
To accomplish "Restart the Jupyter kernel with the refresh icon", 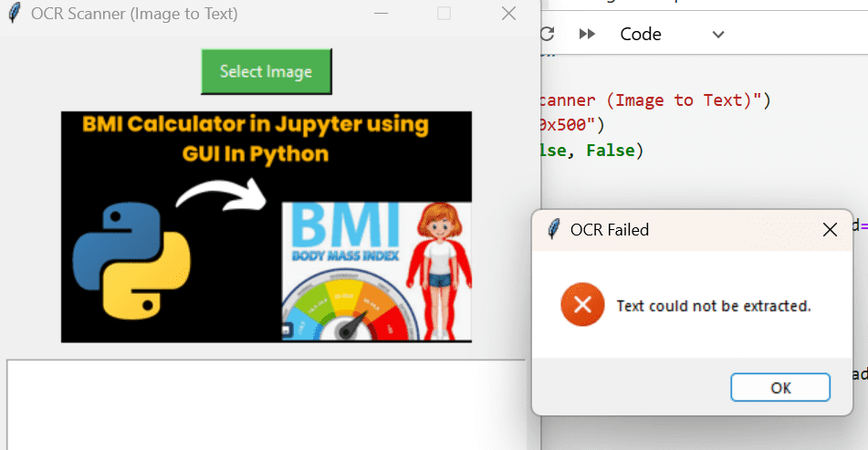I will click(x=547, y=35).
